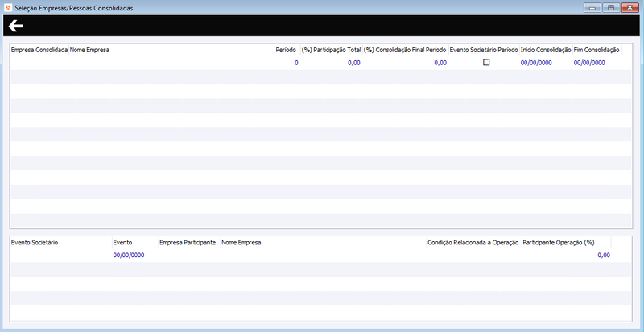Click the (%) Participação Total header
Viewport: 644px width, 332px height.
pos(331,50)
